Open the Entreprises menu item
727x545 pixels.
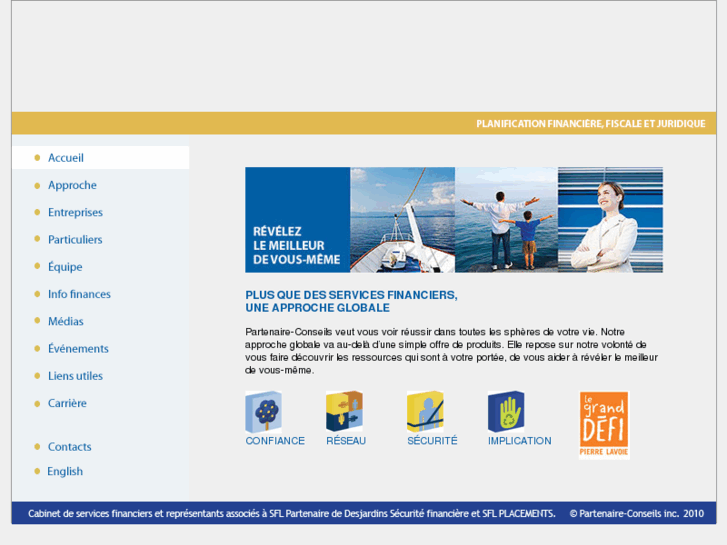[x=76, y=212]
